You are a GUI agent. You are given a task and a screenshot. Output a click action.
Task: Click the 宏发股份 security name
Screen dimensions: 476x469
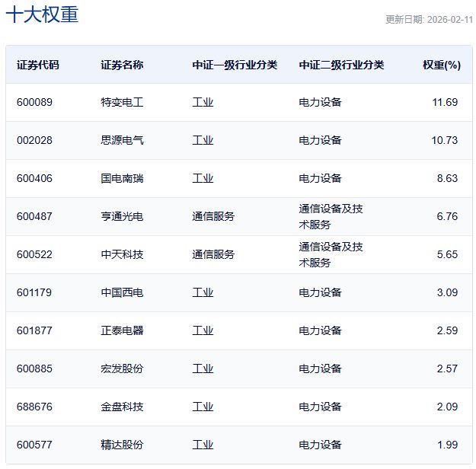click(122, 368)
